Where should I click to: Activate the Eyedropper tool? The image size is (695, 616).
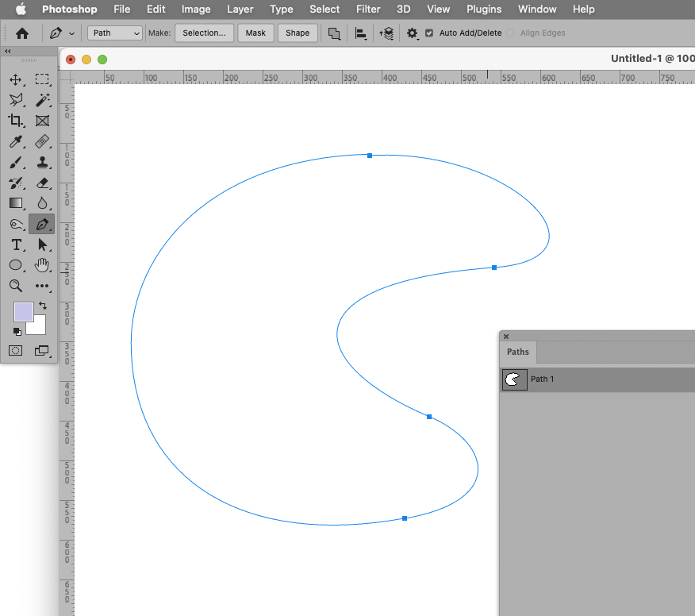tap(16, 141)
